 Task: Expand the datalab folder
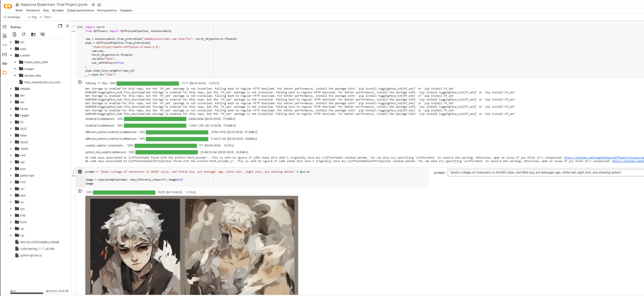point(11,89)
